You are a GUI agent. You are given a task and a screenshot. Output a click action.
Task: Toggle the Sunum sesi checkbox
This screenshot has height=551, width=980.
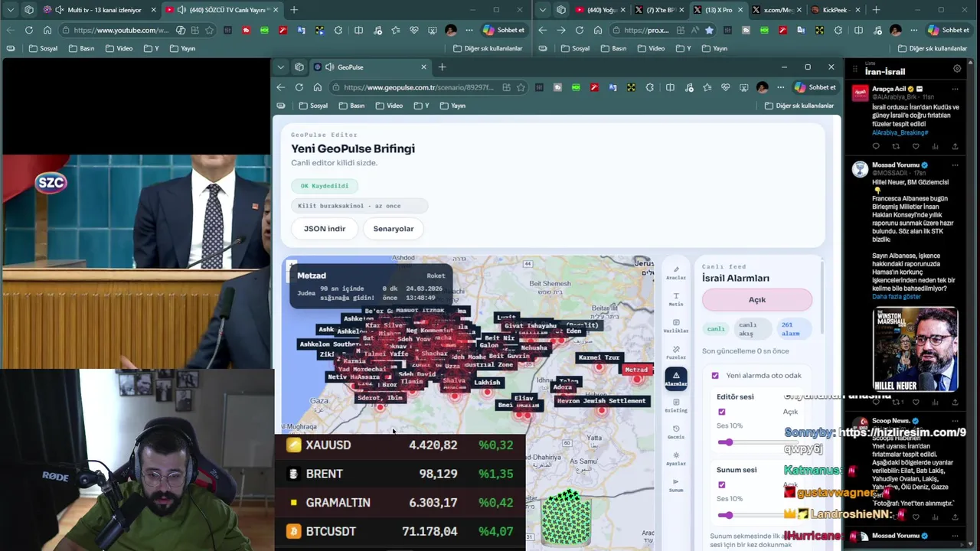(721, 484)
